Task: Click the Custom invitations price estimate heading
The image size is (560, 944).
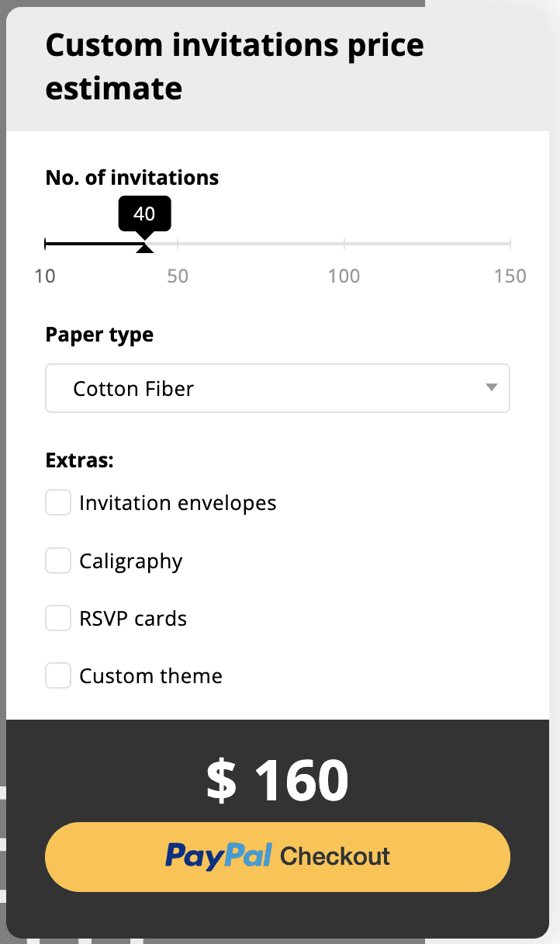Action: [234, 67]
